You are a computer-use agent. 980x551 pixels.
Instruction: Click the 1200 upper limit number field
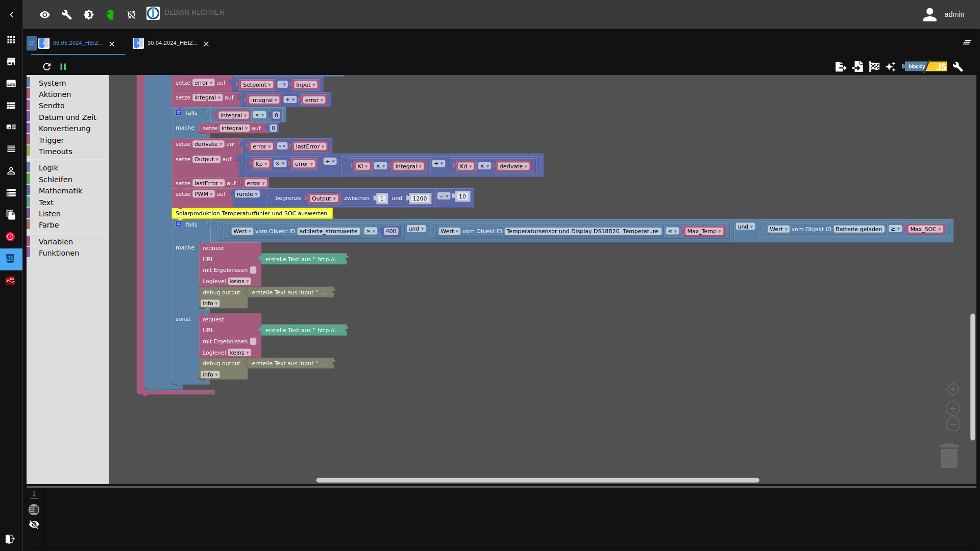tap(420, 199)
